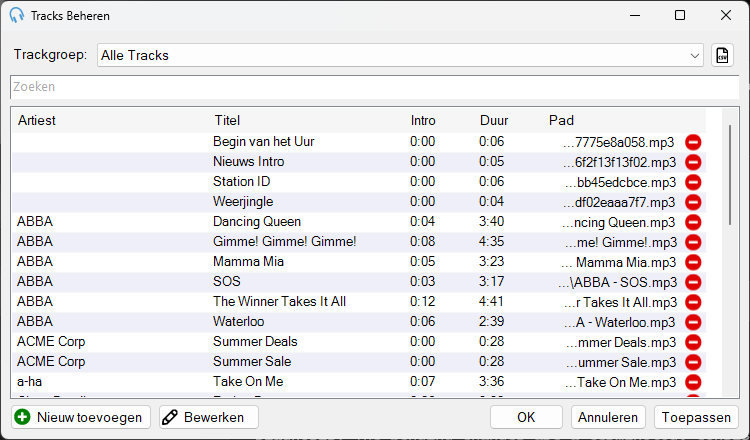Screen dimensions: 750x440
Task: Select the Station ID title
Action: [242, 182]
